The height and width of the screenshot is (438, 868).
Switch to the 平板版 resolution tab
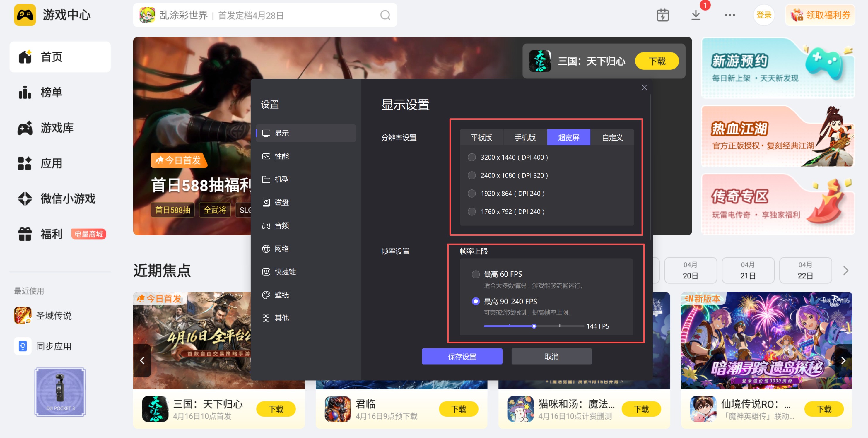pyautogui.click(x=481, y=138)
